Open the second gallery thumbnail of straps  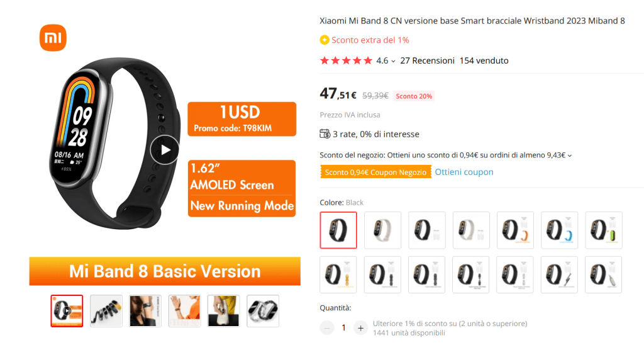(106, 311)
